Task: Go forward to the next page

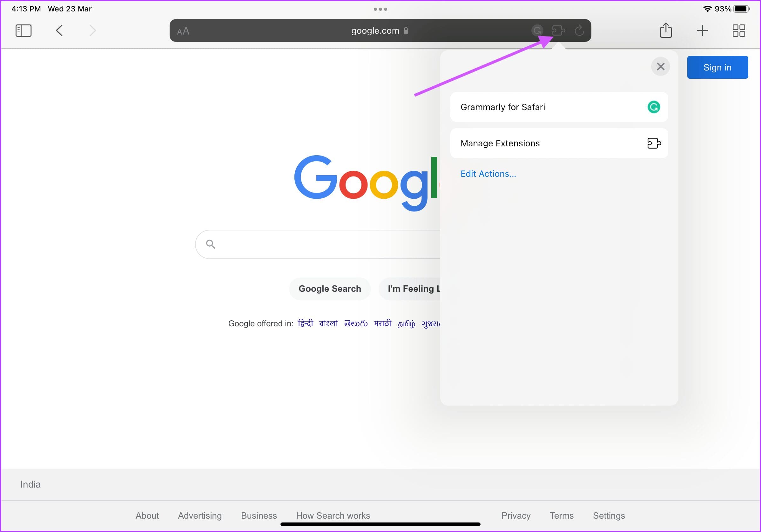Action: pos(92,30)
